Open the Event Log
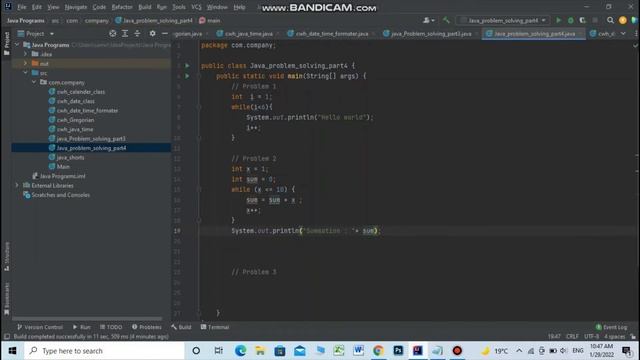640x360 pixels. pos(611,327)
